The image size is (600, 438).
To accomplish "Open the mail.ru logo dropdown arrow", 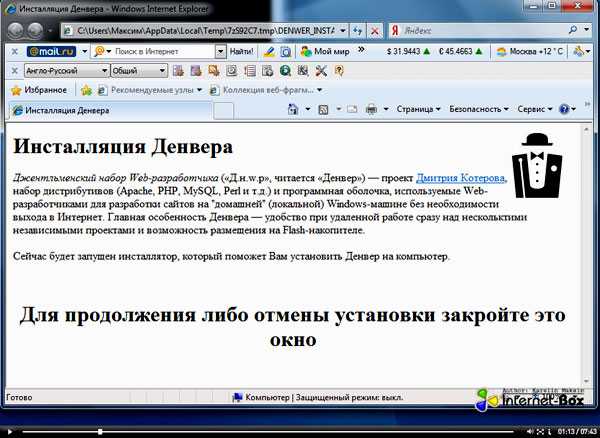I will 84,52.
